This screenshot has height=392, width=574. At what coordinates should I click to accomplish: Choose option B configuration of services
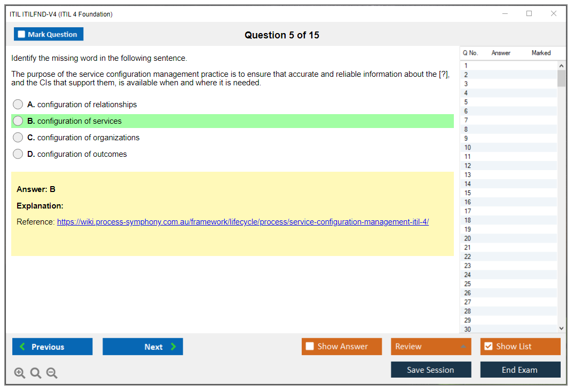18,121
